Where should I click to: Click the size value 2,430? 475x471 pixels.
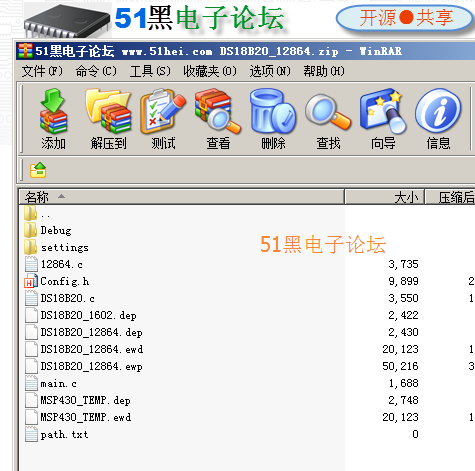click(x=403, y=332)
